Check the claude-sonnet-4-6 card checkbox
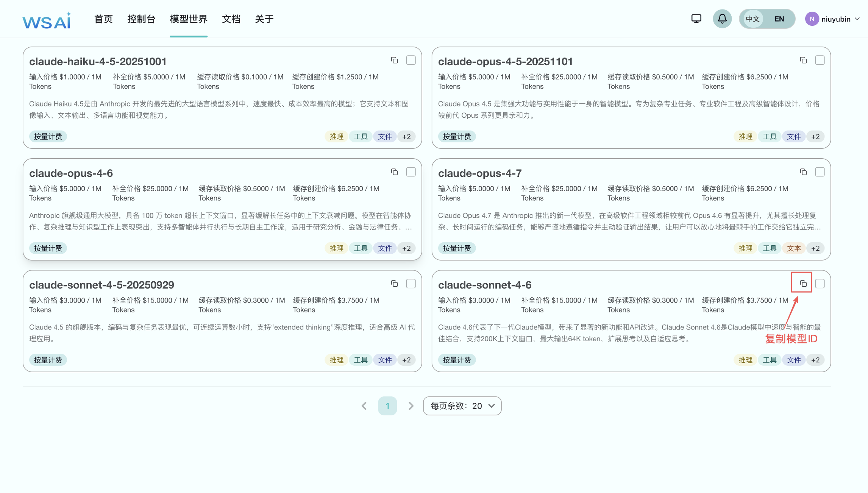 click(820, 284)
